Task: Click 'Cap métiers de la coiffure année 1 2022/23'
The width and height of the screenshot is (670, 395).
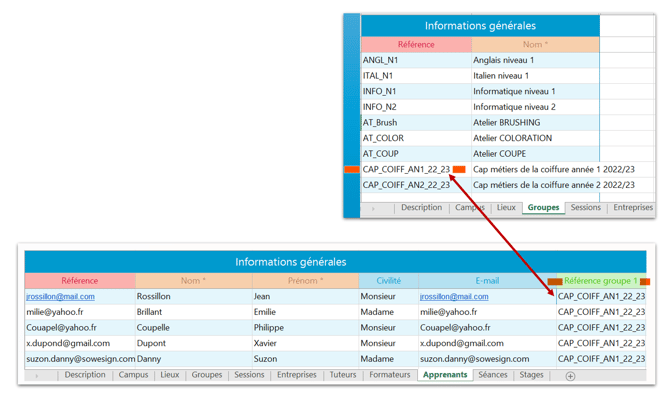Action: click(x=554, y=170)
